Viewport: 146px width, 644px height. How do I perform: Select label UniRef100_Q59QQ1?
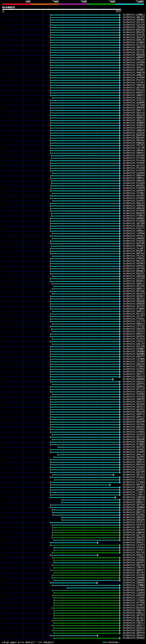(134, 638)
